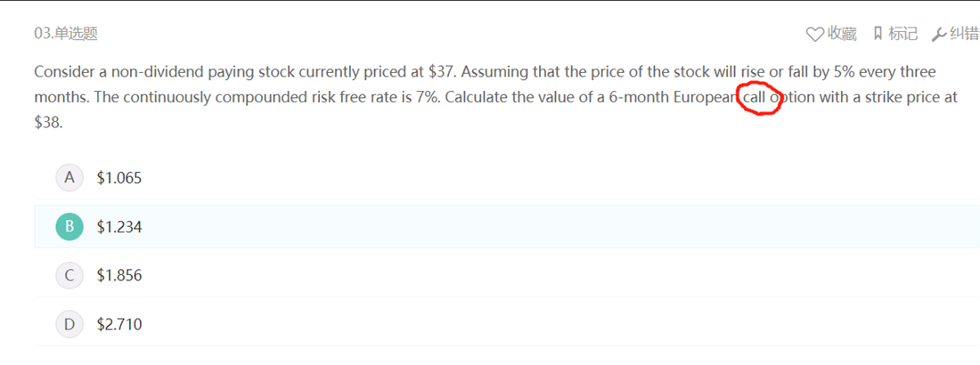Click the heart icon to favorite question

click(815, 35)
